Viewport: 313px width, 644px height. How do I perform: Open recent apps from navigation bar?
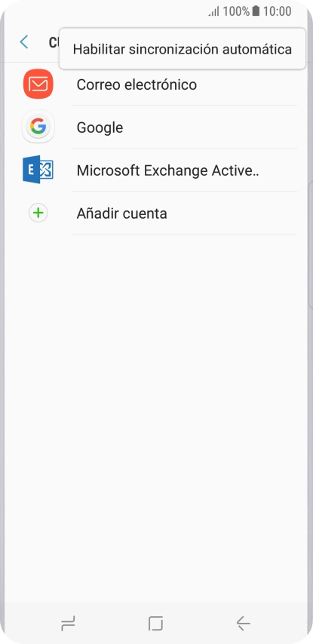pos(68,624)
